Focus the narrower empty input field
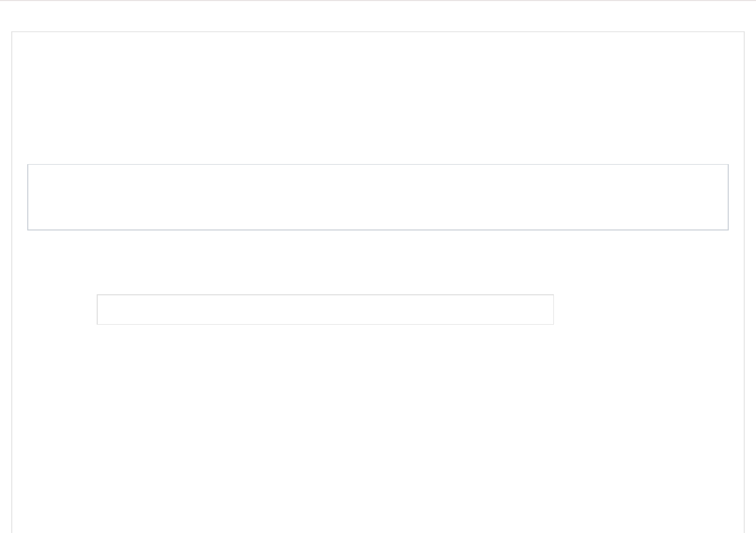This screenshot has width=756, height=533. [x=325, y=309]
